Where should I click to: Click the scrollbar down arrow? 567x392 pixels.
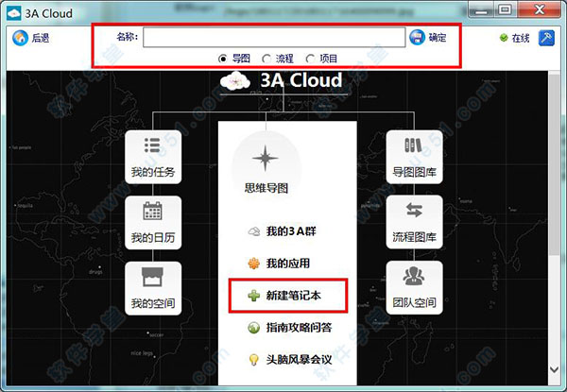tap(555, 369)
